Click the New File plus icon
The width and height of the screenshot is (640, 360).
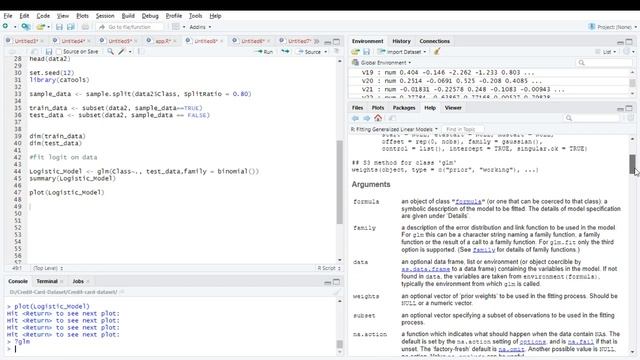pos(5,27)
